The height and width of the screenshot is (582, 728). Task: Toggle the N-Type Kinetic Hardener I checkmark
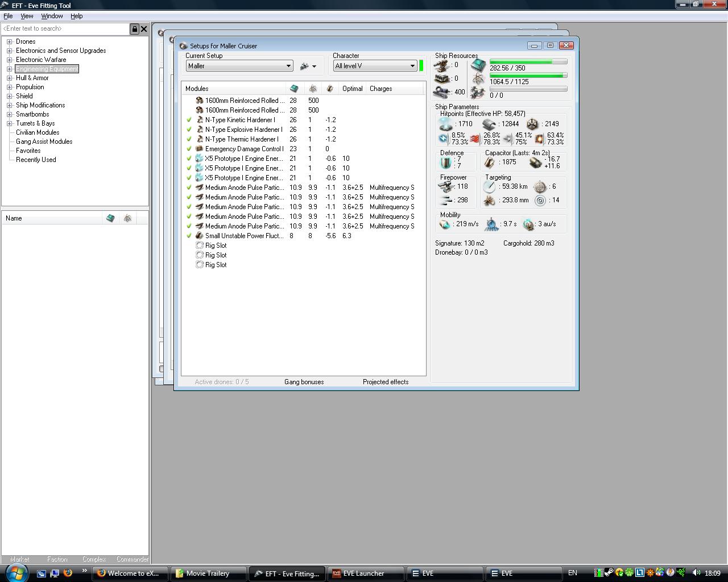click(x=189, y=120)
